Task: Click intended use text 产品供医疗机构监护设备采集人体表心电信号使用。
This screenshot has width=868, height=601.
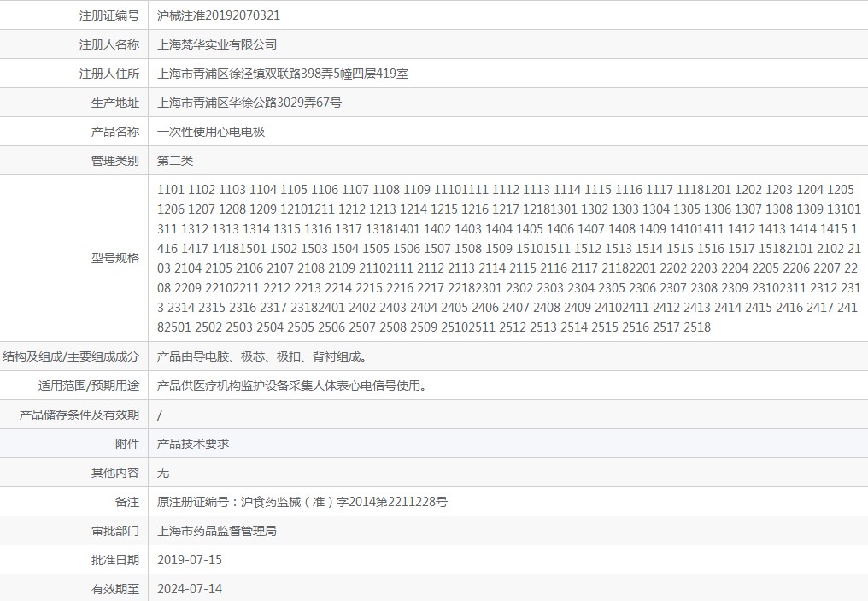Action: pos(292,386)
